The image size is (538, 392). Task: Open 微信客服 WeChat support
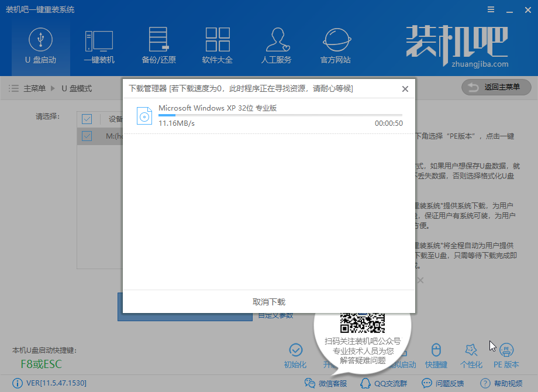pos(326,383)
